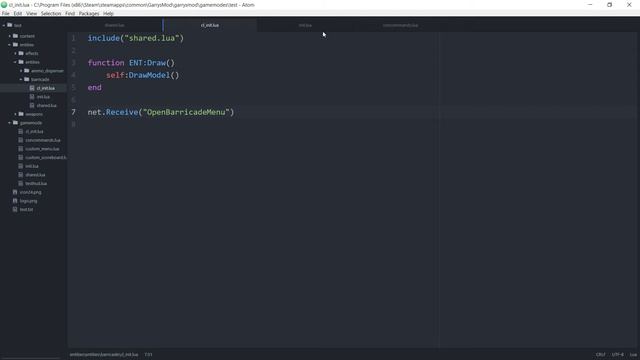Click the gamemode folder icon

(x=16, y=122)
